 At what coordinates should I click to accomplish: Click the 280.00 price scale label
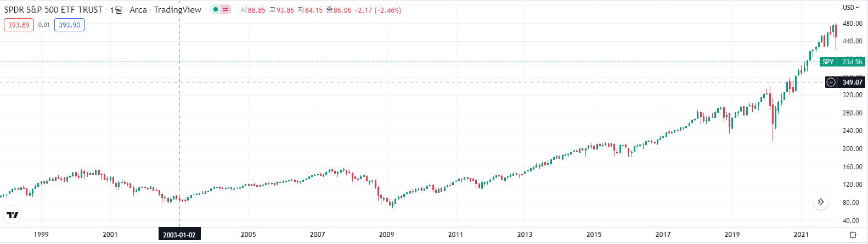coord(853,113)
